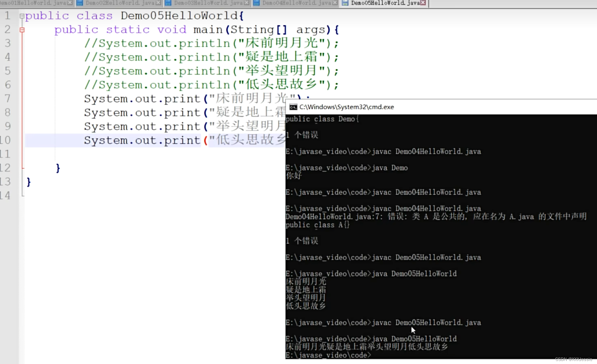The width and height of the screenshot is (597, 364).
Task: Click line number 6 in the margin
Action: 8,85
